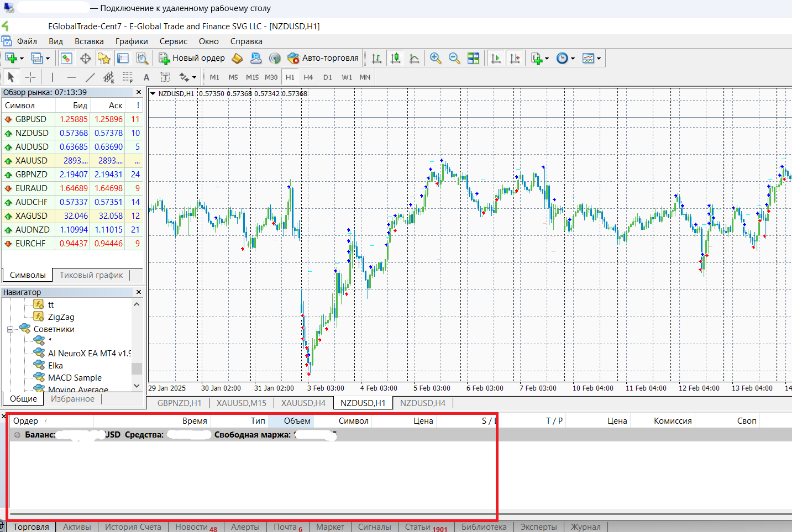
Task: Pick the Draw Trendline tool
Action: point(90,77)
